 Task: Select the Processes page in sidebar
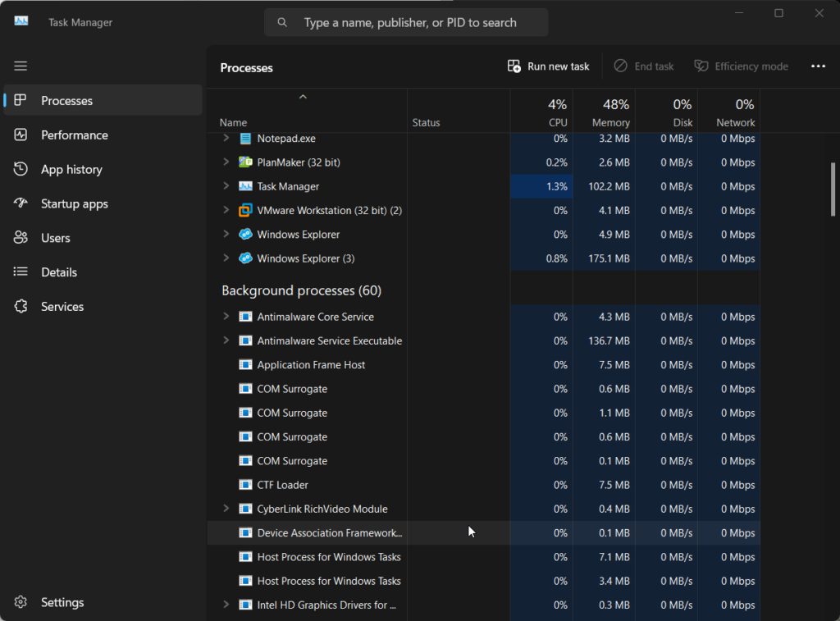(67, 101)
